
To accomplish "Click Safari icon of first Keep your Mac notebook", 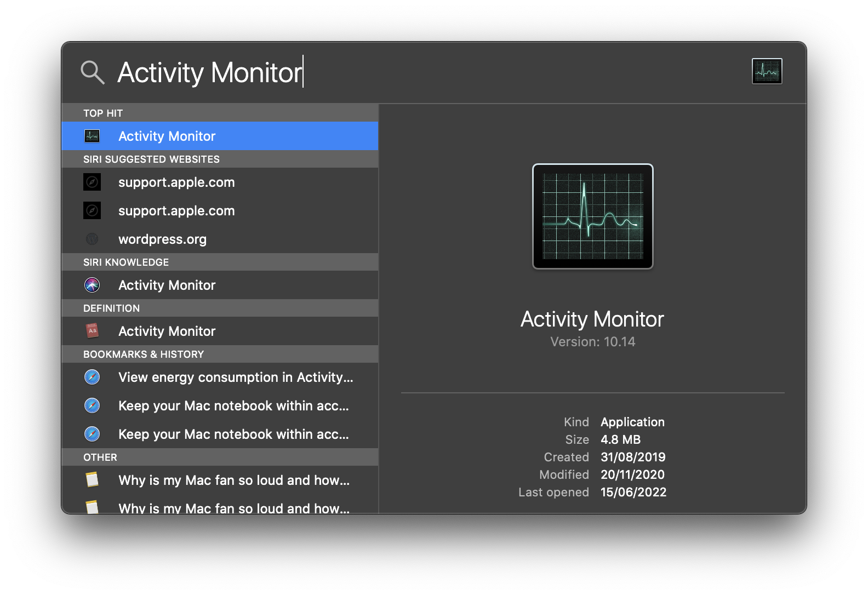I will 92,405.
